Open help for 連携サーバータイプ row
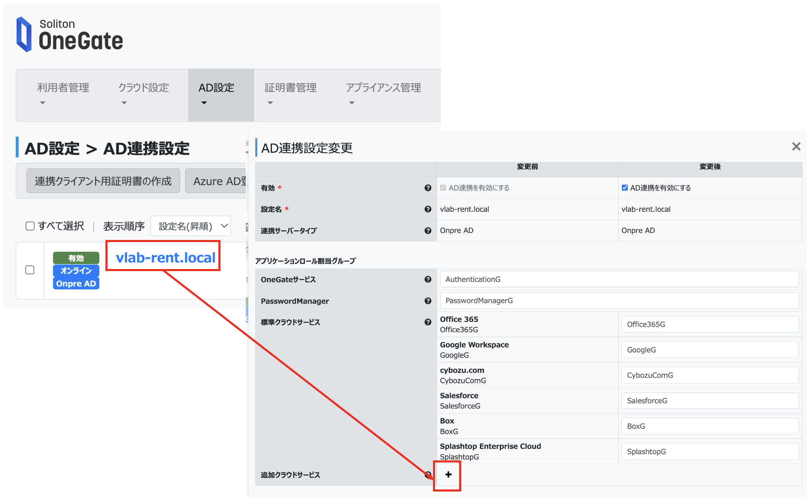The width and height of the screenshot is (812, 504). click(428, 230)
